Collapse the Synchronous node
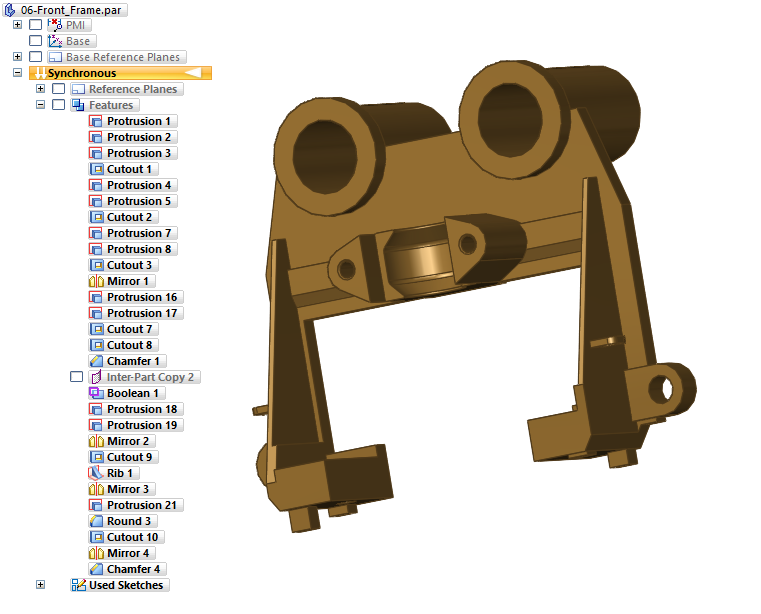 click(17, 73)
